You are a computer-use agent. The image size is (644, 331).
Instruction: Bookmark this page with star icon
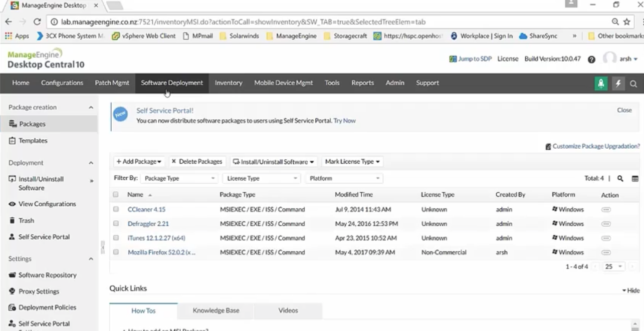click(x=627, y=22)
